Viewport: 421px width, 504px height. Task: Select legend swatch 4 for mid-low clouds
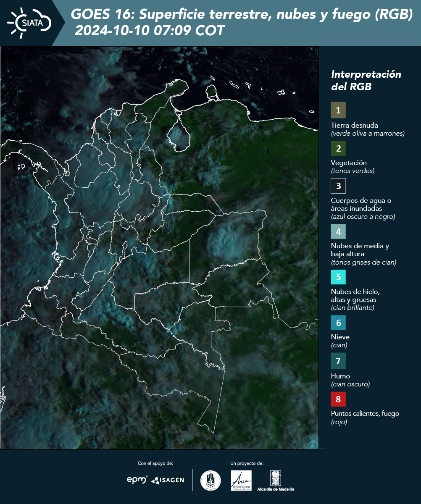click(338, 231)
